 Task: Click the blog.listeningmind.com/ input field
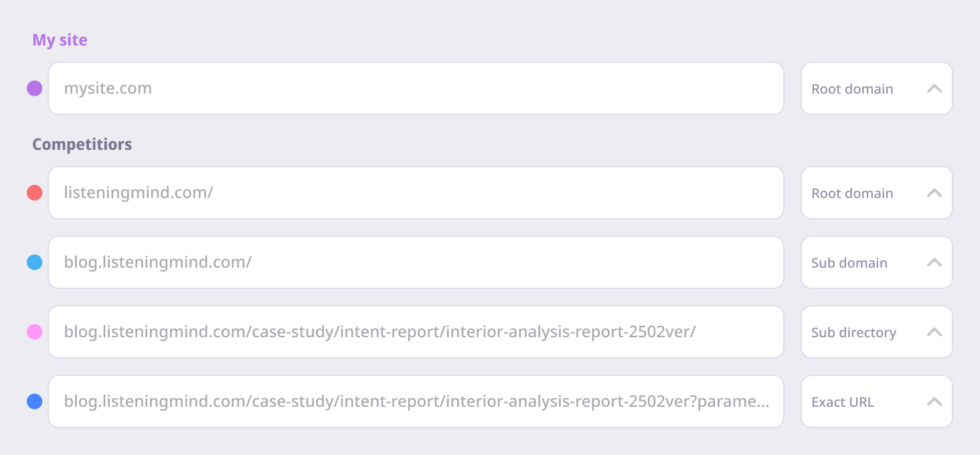click(x=415, y=262)
